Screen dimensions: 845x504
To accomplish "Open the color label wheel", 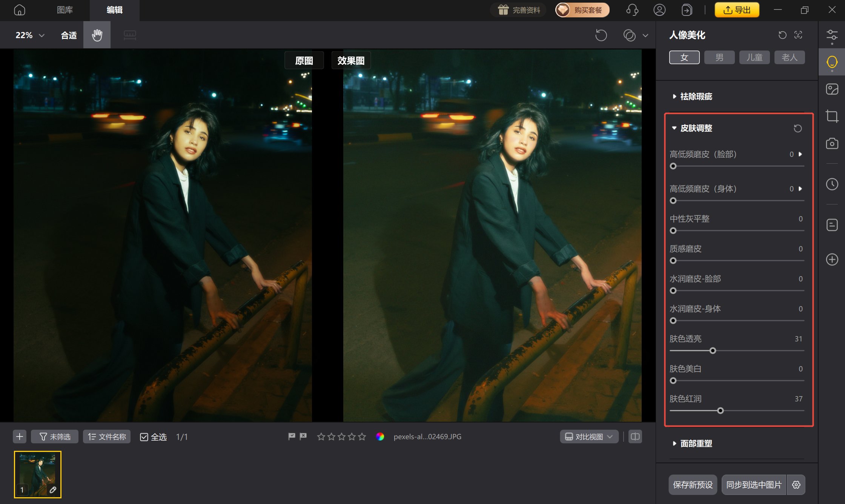I will [380, 436].
